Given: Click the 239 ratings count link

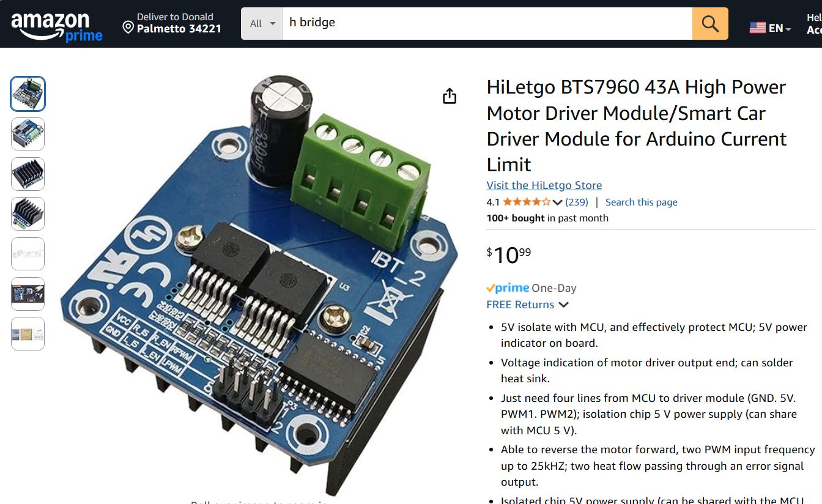Looking at the screenshot, I should (x=577, y=202).
